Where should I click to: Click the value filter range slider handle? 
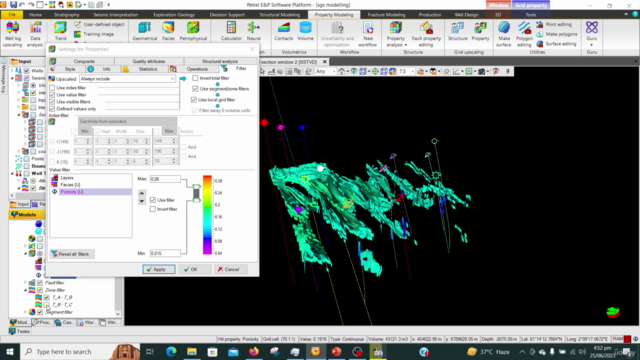(x=196, y=193)
